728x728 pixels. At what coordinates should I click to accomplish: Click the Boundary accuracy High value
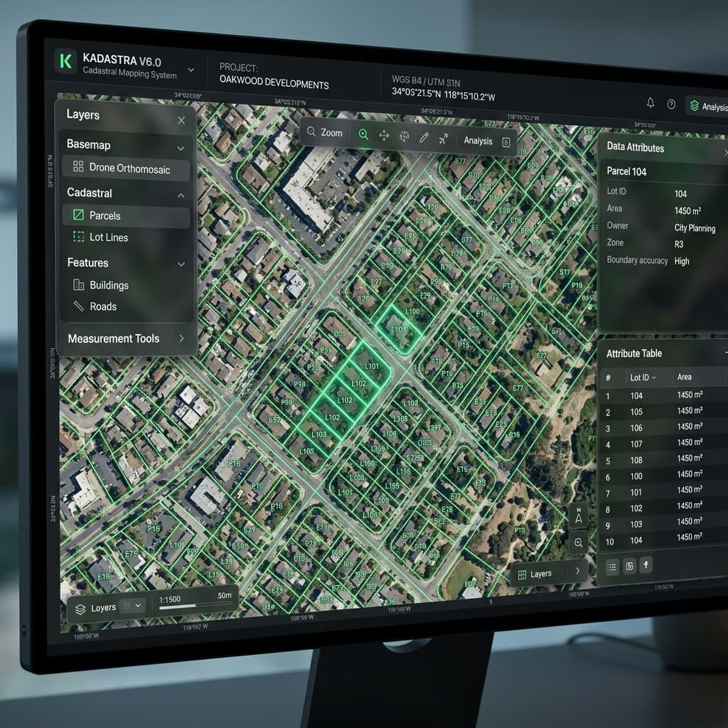pos(682,262)
